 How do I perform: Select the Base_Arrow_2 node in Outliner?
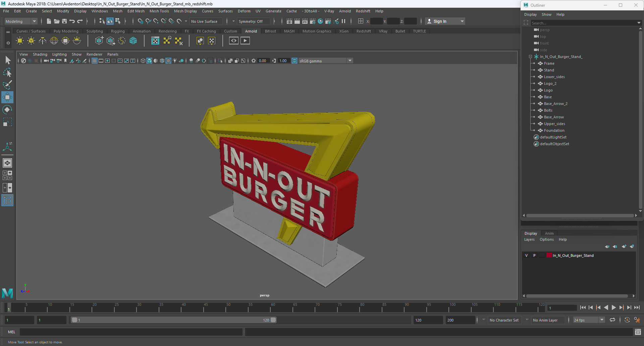555,104
